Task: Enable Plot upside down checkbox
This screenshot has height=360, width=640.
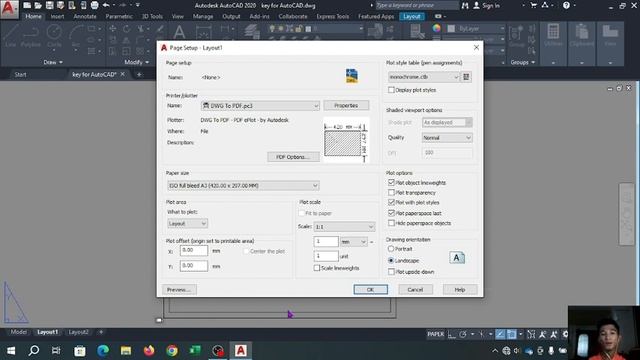Action: [x=391, y=271]
